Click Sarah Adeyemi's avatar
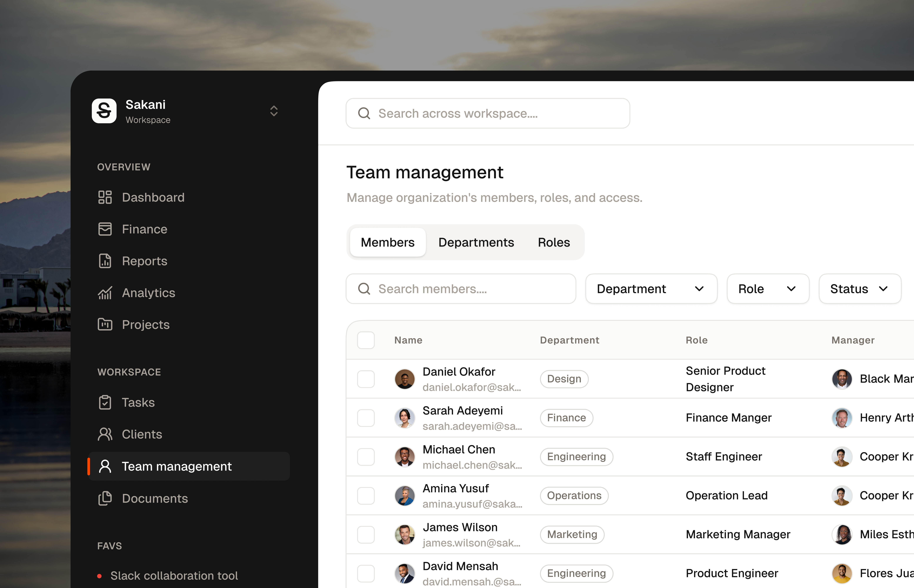This screenshot has width=914, height=588. point(405,418)
